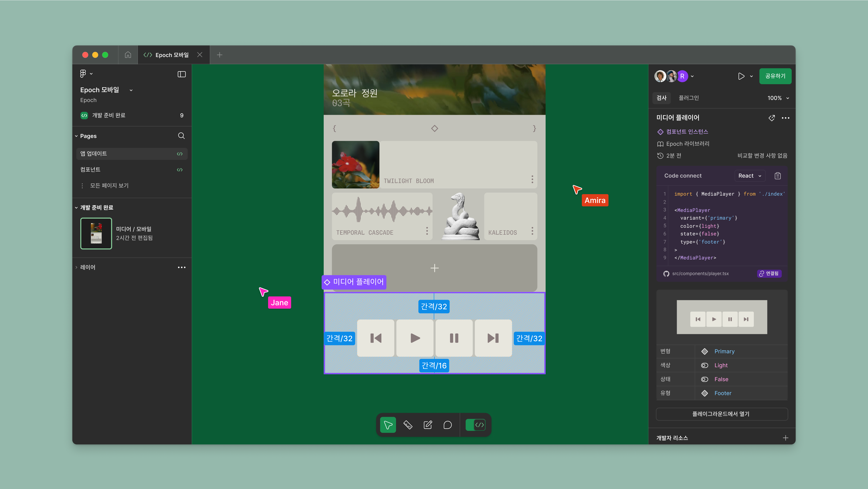Open the home tab icon
The image size is (868, 489).
pos(128,55)
